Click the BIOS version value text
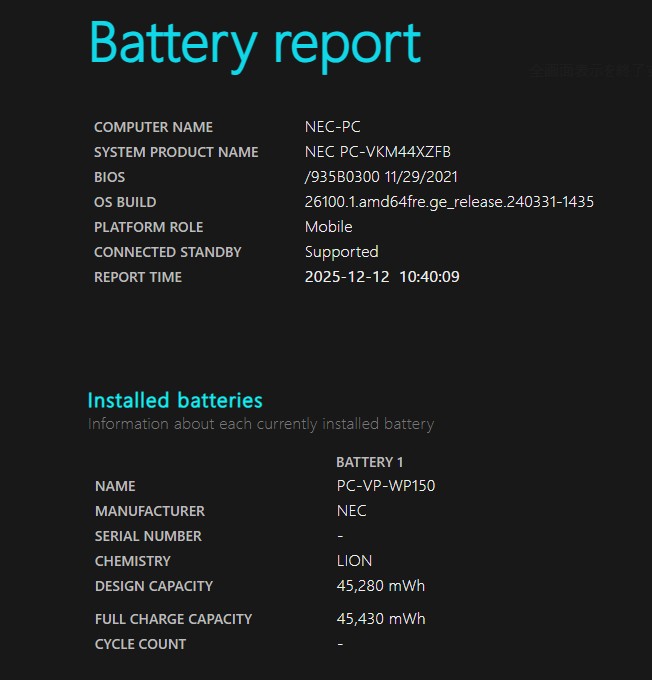This screenshot has width=652, height=680. coord(381,177)
